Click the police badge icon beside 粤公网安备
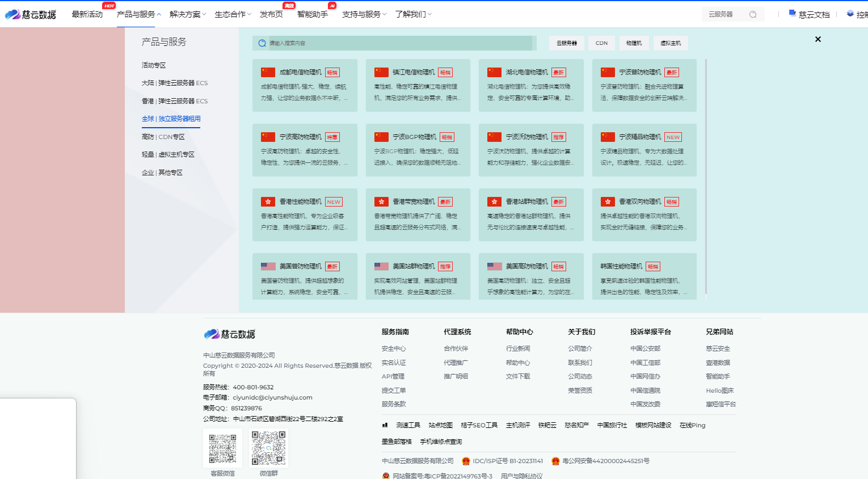The height and width of the screenshot is (479, 868). coord(555,461)
